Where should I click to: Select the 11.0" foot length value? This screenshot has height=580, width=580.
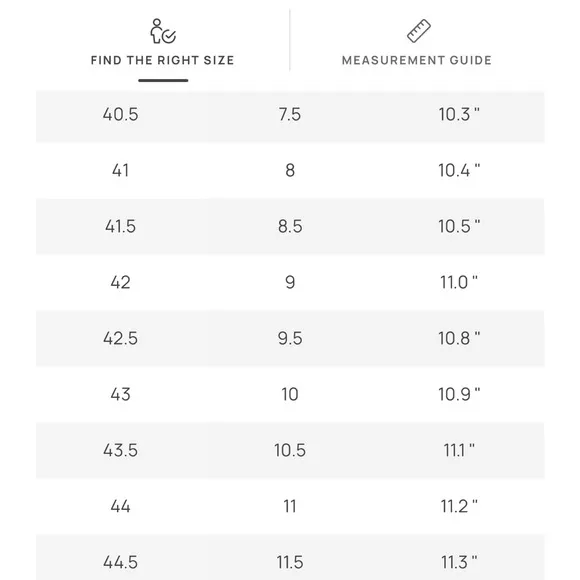tap(459, 283)
